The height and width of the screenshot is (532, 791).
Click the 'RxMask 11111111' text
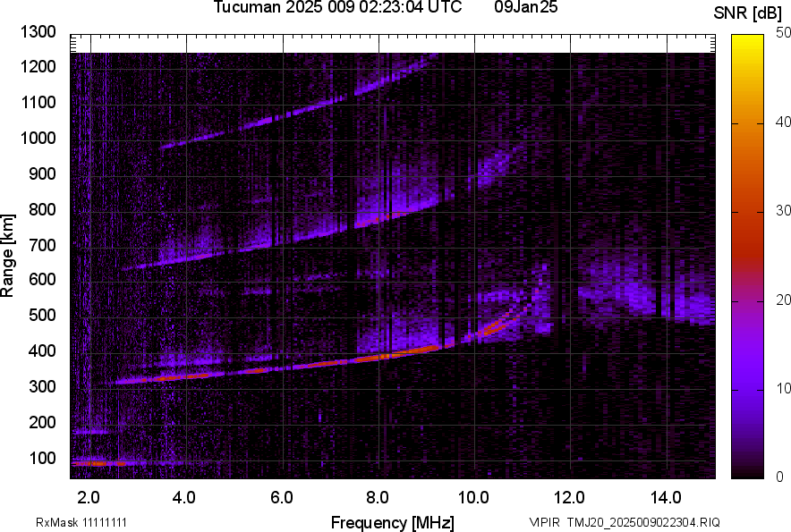pyautogui.click(x=81, y=522)
